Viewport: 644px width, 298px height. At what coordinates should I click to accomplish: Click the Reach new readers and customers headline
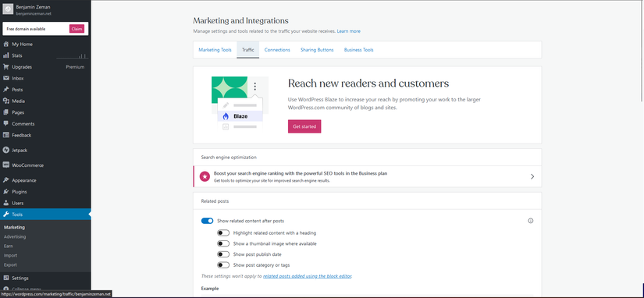pos(368,83)
